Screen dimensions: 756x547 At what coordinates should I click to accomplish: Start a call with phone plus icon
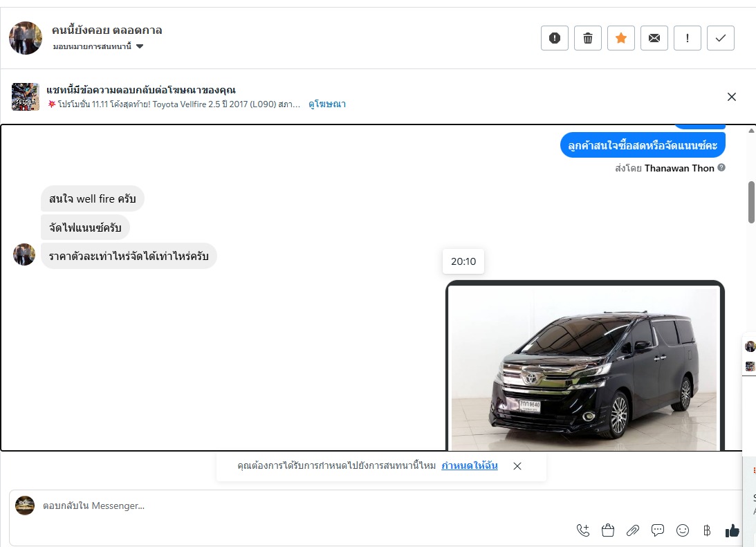(x=583, y=530)
